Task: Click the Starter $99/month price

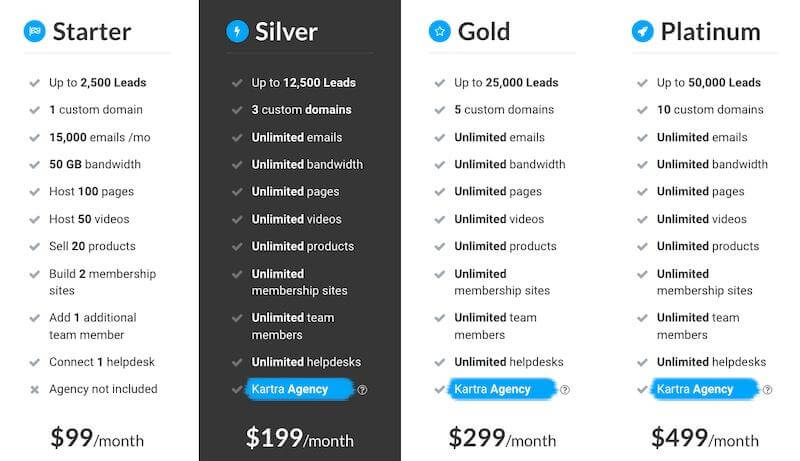Action: (98, 437)
